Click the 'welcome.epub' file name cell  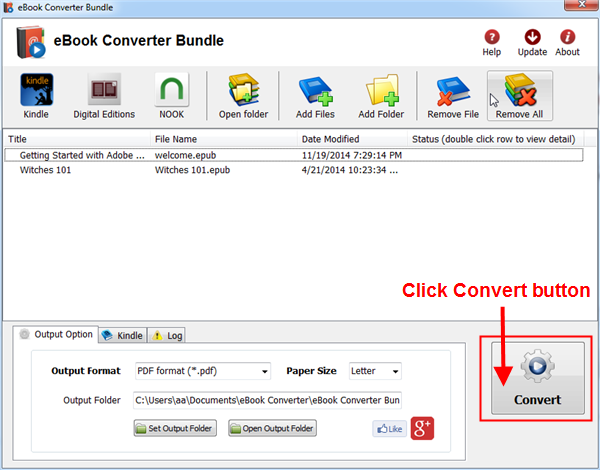[186, 155]
